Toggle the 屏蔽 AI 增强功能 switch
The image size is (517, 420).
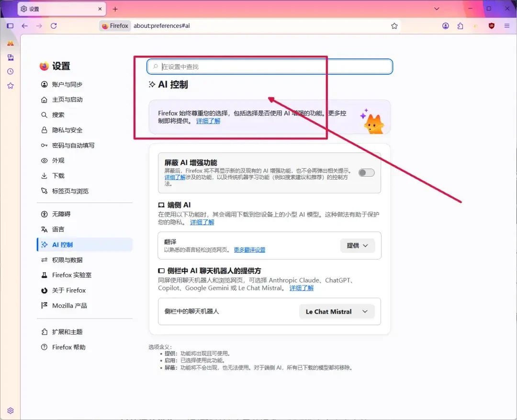click(366, 172)
